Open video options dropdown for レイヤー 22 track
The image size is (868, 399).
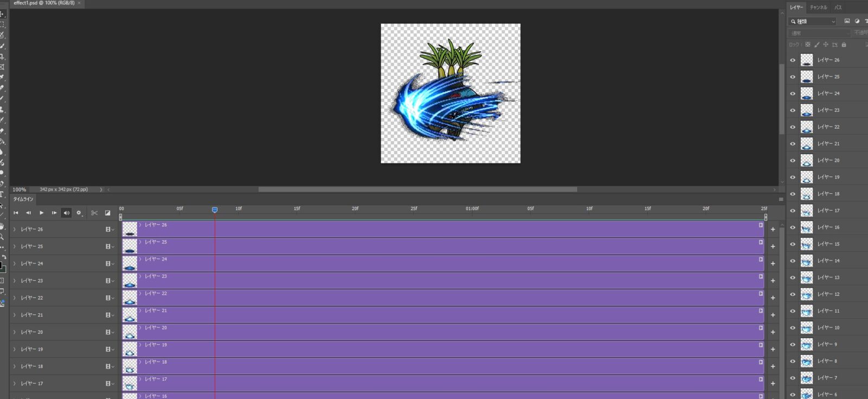(110, 298)
